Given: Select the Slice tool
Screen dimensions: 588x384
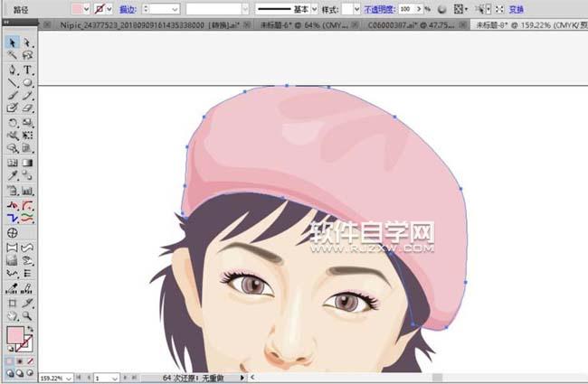Looking at the screenshot, I should tap(27, 303).
